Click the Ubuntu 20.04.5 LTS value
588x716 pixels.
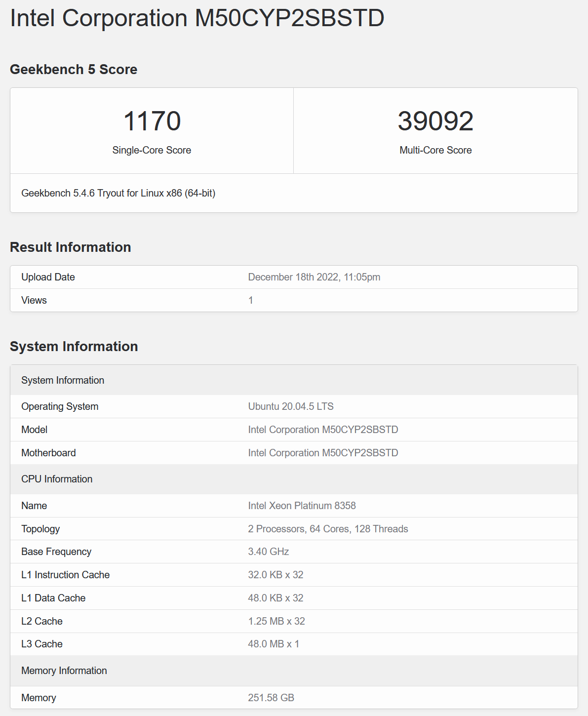click(291, 406)
